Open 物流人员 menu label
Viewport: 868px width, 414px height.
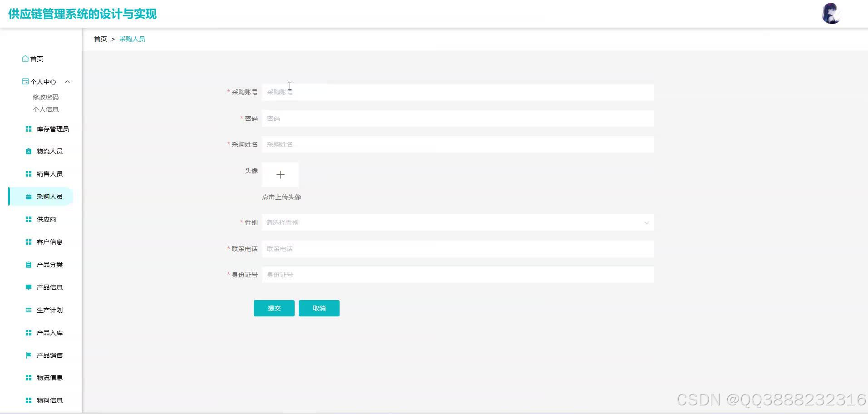click(x=49, y=151)
